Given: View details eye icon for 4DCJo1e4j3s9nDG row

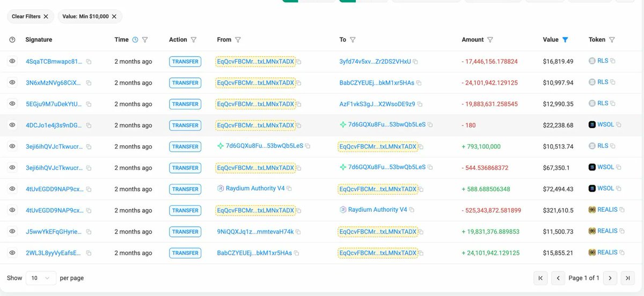Looking at the screenshot, I should (x=12, y=125).
